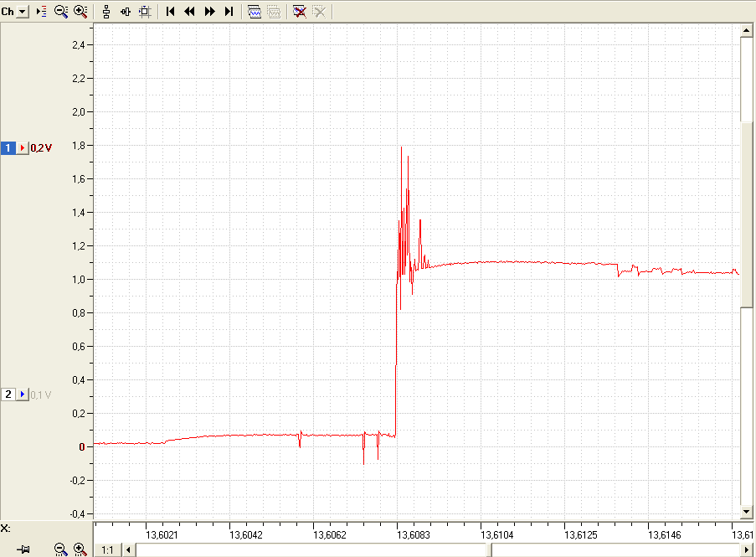Click the horizontal align channels icon
756x557 pixels.
click(126, 12)
